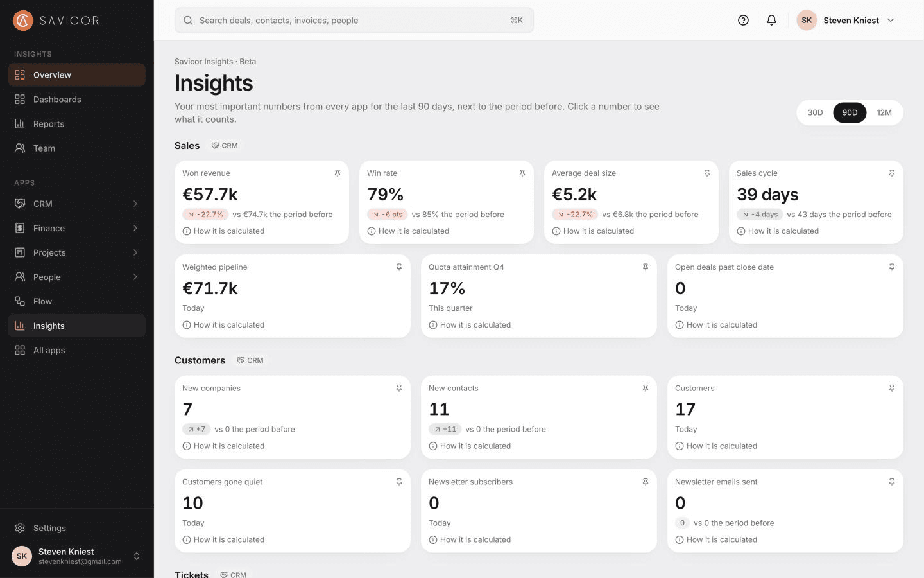Open How it is calculated for New companies
The height and width of the screenshot is (578, 924).
click(223, 446)
